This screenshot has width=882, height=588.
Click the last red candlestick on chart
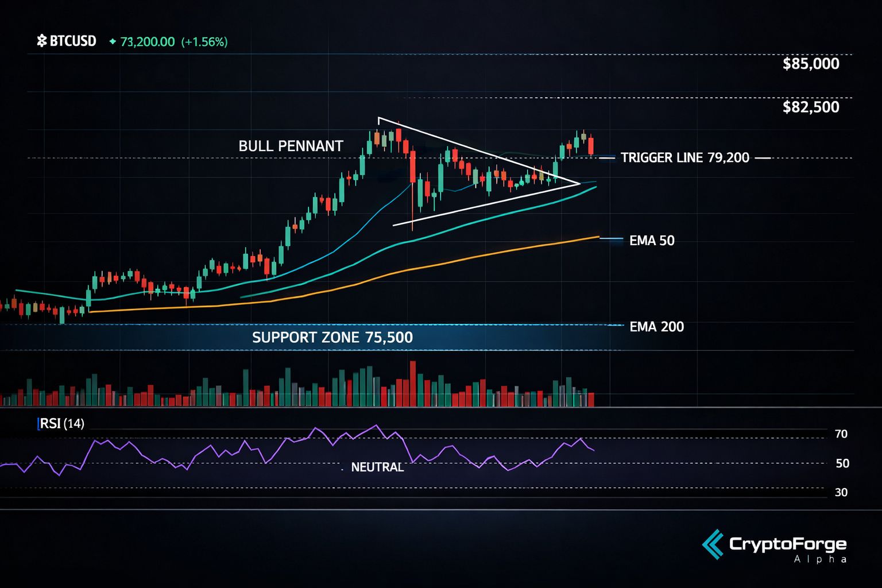[x=591, y=146]
